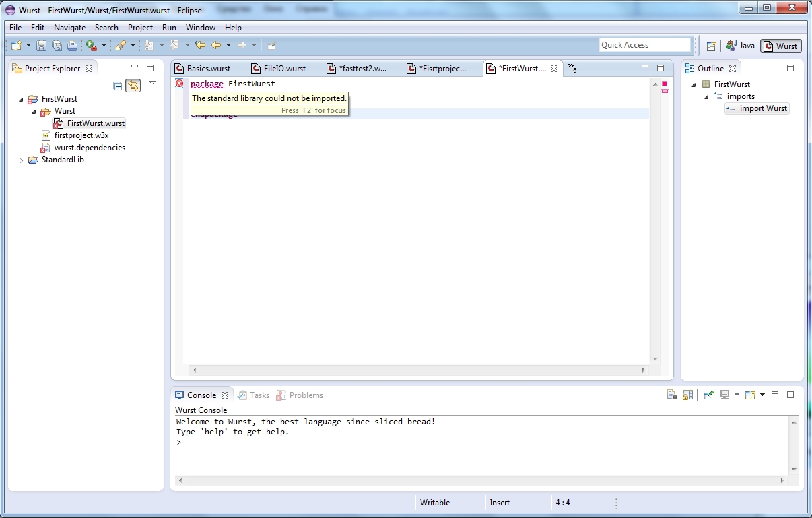Image resolution: width=812 pixels, height=518 pixels.
Task: Open the File menu
Action: pos(15,28)
